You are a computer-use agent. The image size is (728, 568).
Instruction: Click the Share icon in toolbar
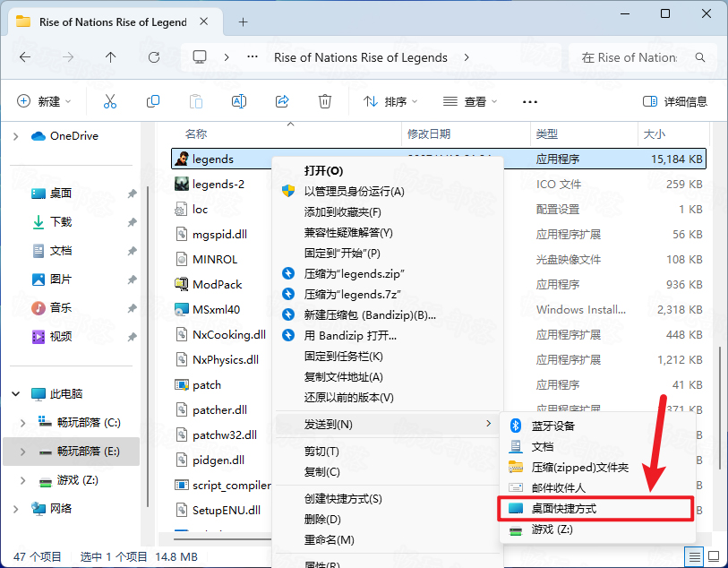282,101
